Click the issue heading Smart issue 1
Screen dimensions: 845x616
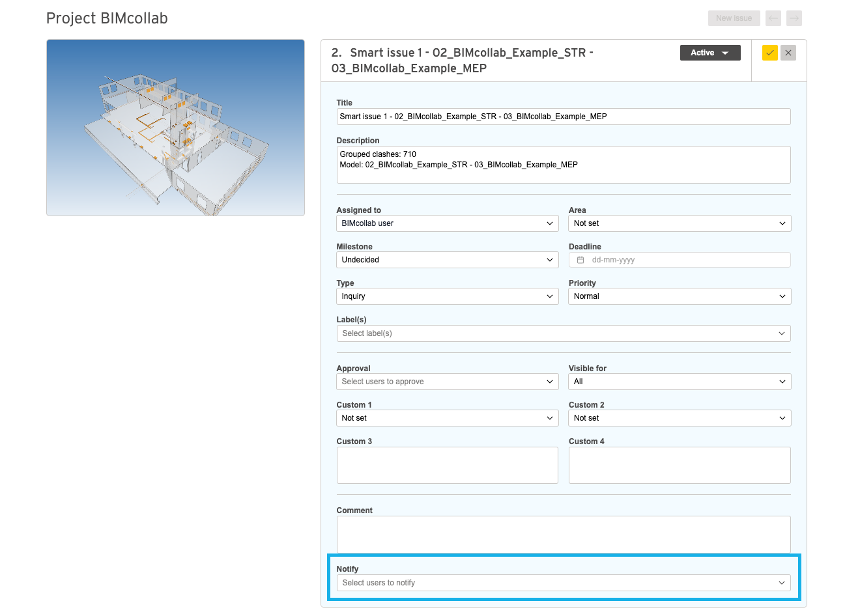point(462,61)
